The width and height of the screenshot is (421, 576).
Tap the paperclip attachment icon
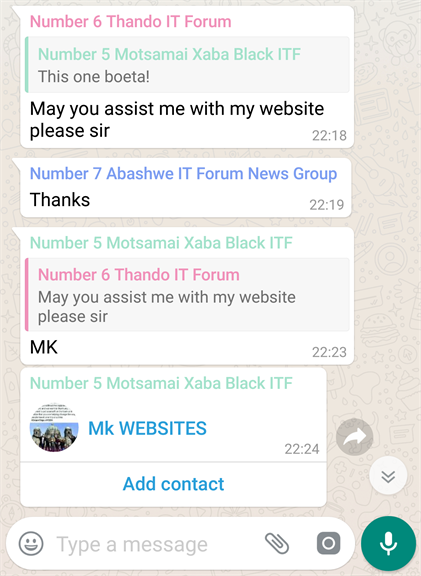(277, 543)
